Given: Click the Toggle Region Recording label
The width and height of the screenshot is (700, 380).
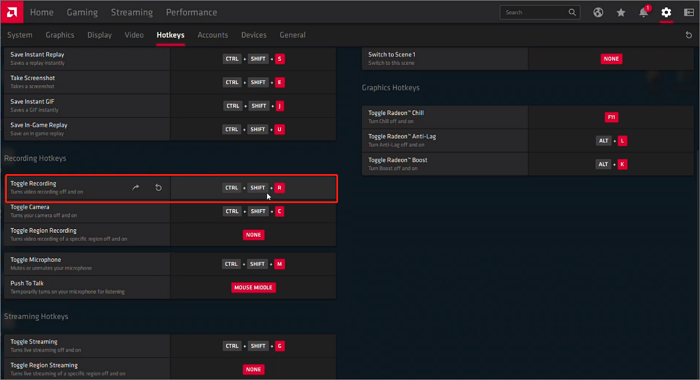Looking at the screenshot, I should [43, 230].
